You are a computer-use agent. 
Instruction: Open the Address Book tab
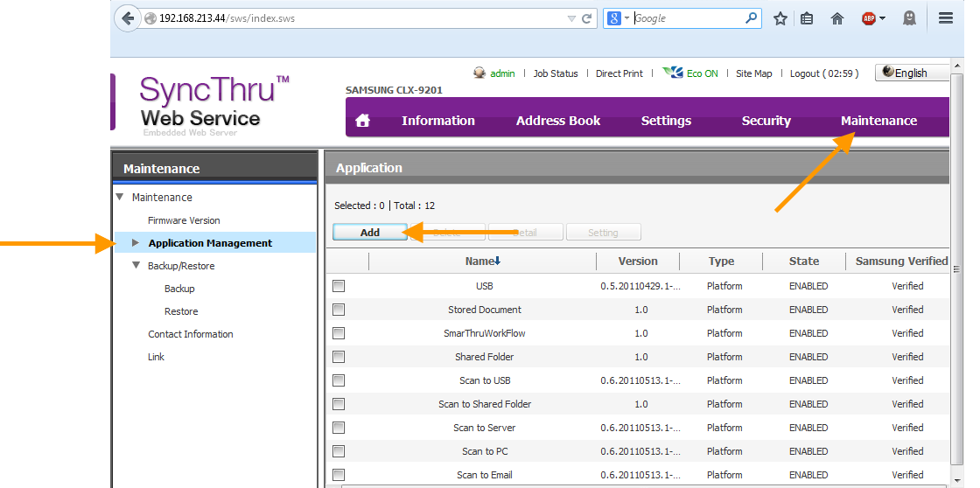558,121
